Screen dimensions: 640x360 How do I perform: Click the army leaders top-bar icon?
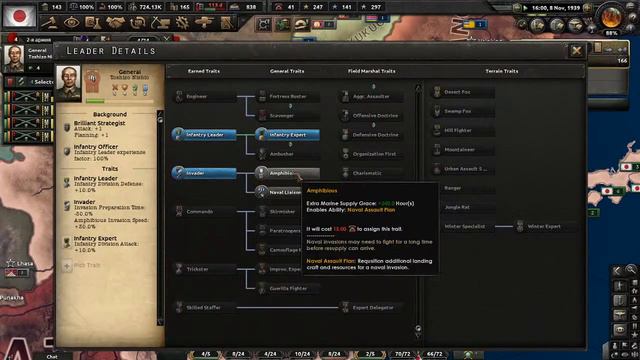[x=263, y=25]
